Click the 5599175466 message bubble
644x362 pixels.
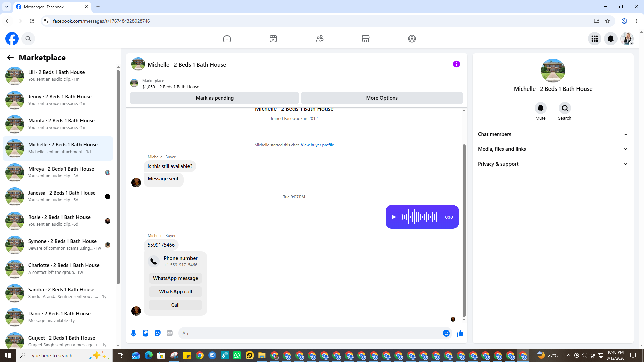point(161,245)
